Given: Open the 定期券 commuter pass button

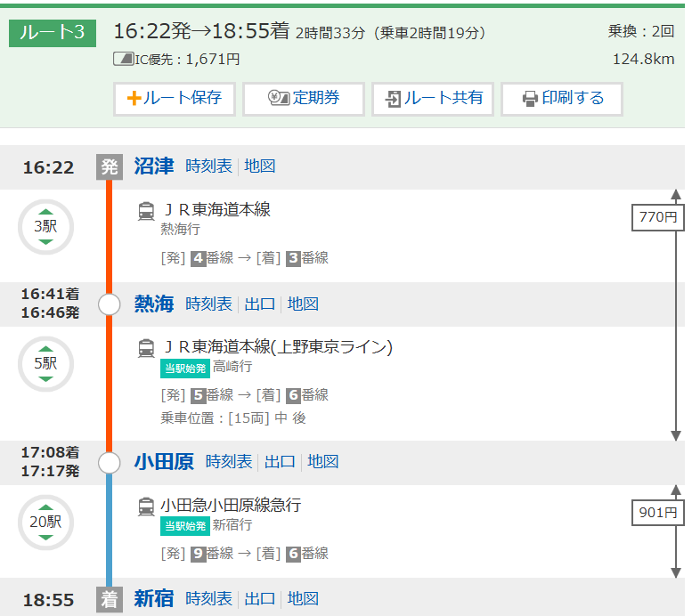Looking at the screenshot, I should (x=303, y=99).
